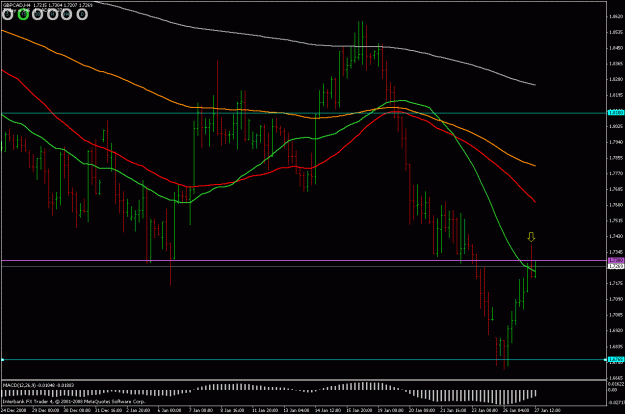Select the cyan horizontal line near chart bottom
Viewport: 625px width, 414px height.
coord(303,360)
